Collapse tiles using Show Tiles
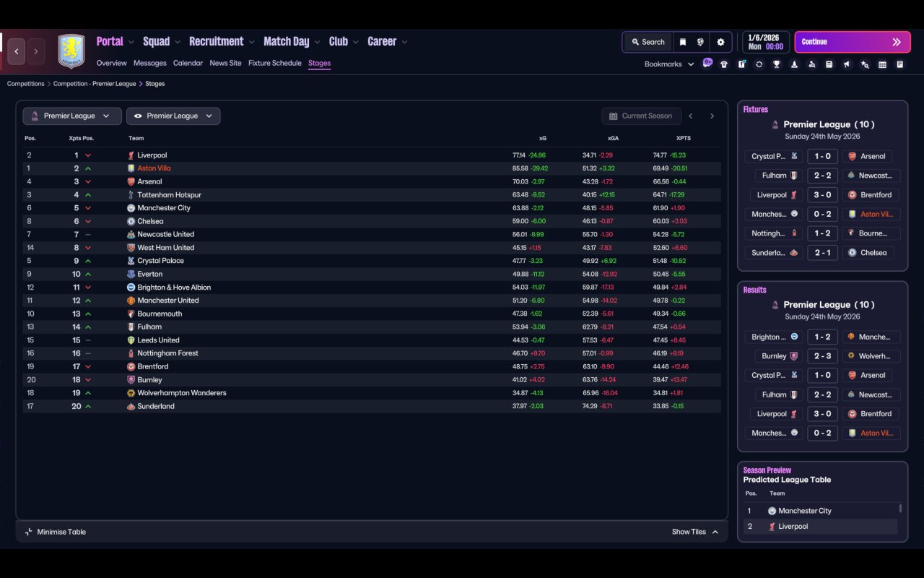Image resolution: width=924 pixels, height=578 pixels. tap(694, 532)
